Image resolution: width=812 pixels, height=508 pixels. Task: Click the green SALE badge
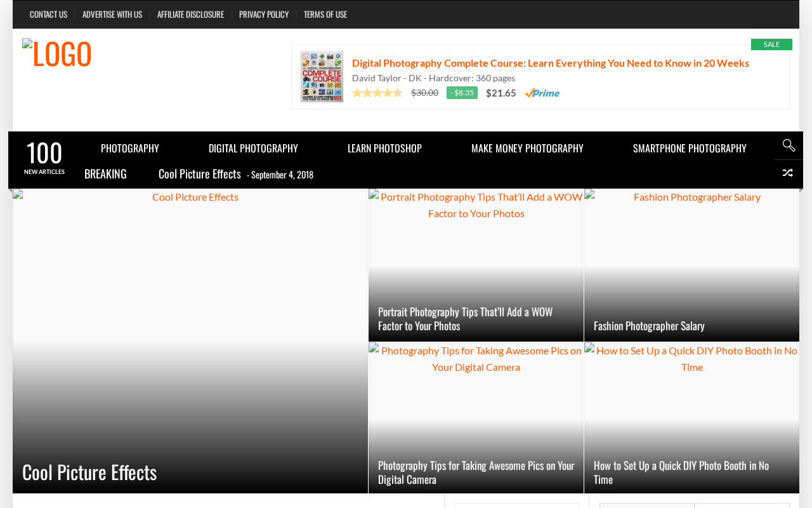[771, 44]
